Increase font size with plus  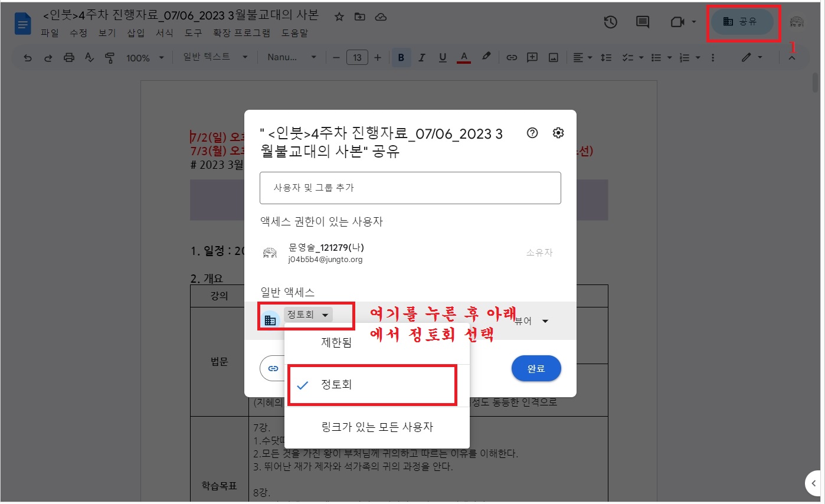378,57
